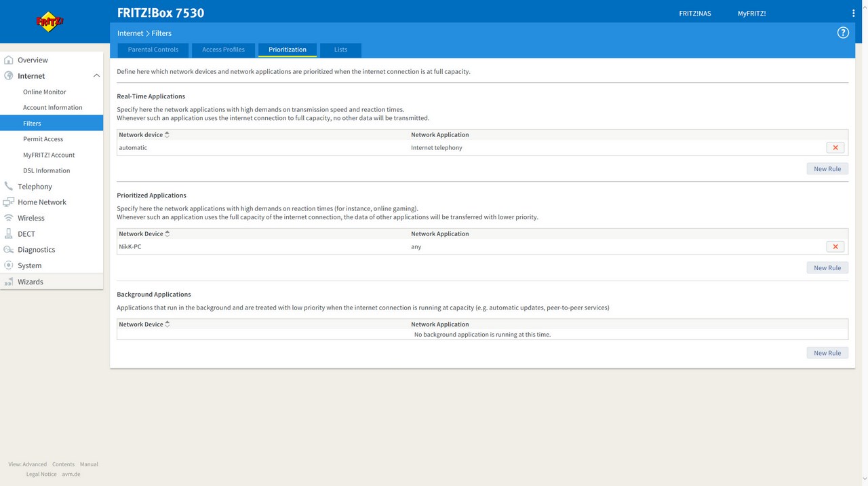Click the Wireless signal icon
The width and height of the screenshot is (868, 486).
point(9,218)
